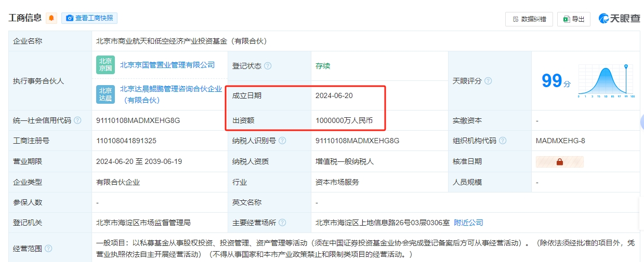Click the 北京达晨 company logo badge
Image resolution: width=644 pixels, height=262 pixels.
tap(106, 94)
